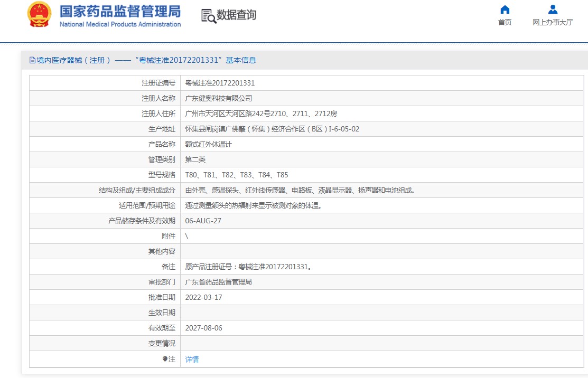Click the 变更情况 row label
This screenshot has width=588, height=378.
click(162, 344)
